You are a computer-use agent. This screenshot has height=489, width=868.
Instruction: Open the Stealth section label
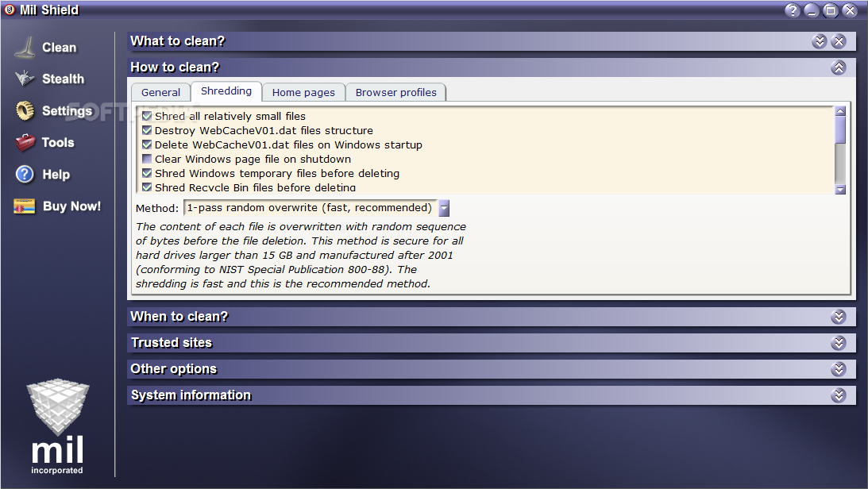pos(63,79)
